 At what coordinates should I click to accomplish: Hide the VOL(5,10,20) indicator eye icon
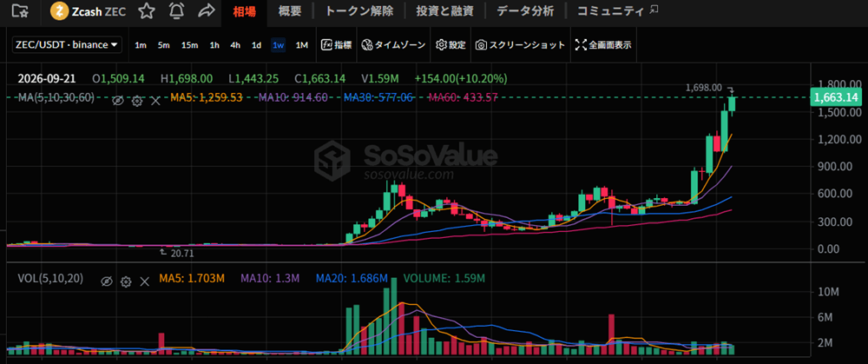pyautogui.click(x=107, y=281)
